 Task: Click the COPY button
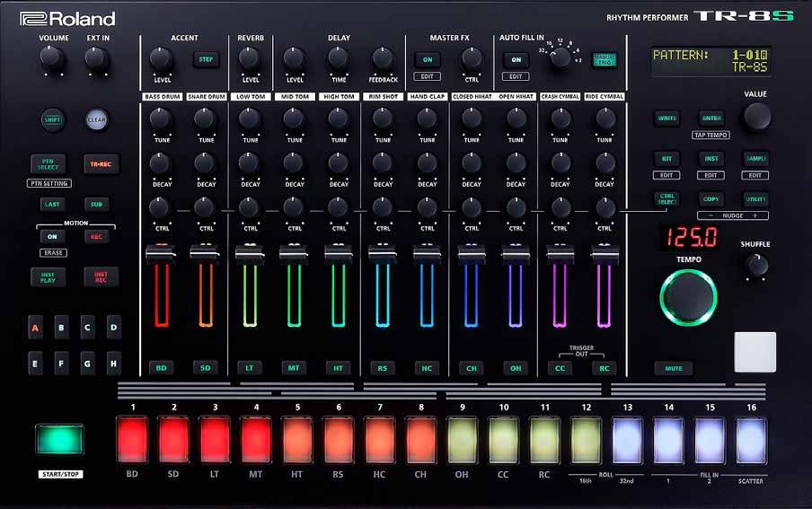click(711, 198)
